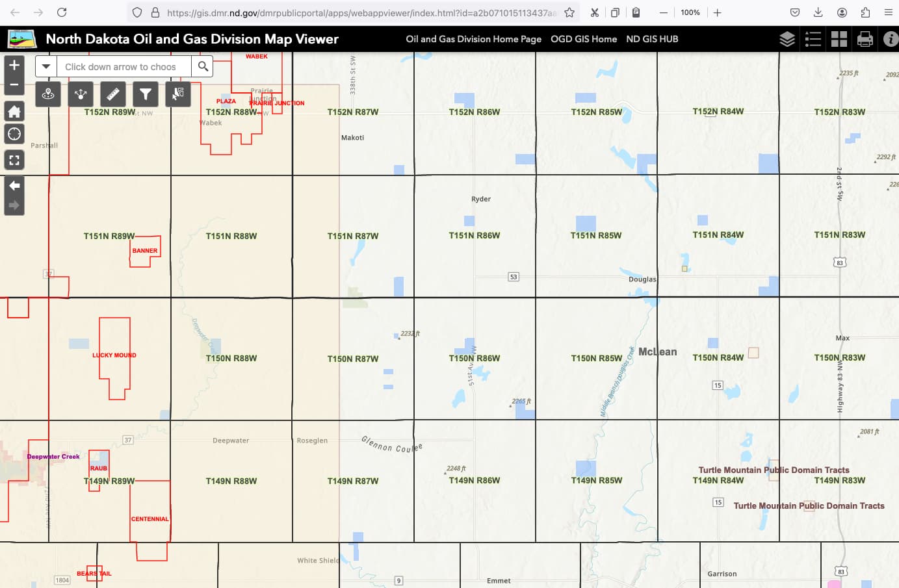The image size is (899, 588).
Task: Go to previous map extent
Action: pos(14,186)
